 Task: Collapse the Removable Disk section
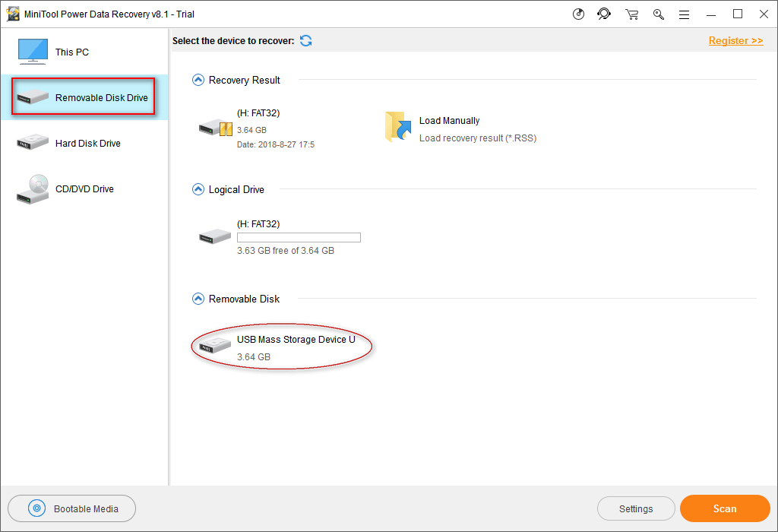(x=198, y=299)
